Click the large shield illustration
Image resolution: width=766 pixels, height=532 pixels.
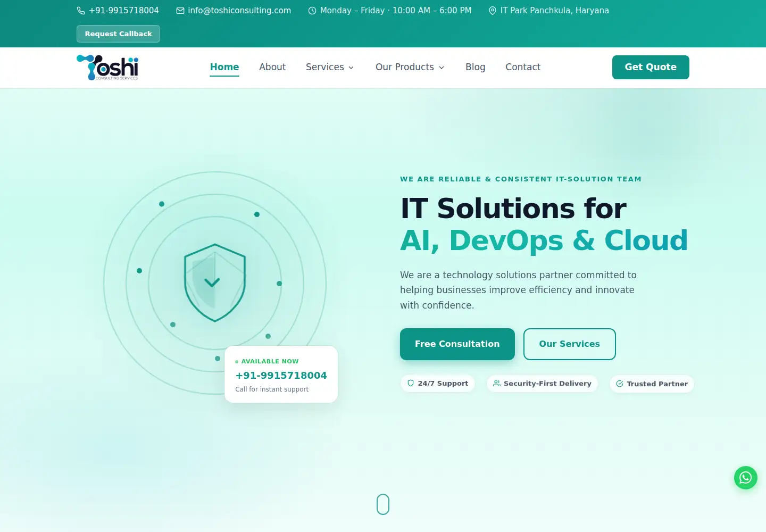tap(215, 282)
